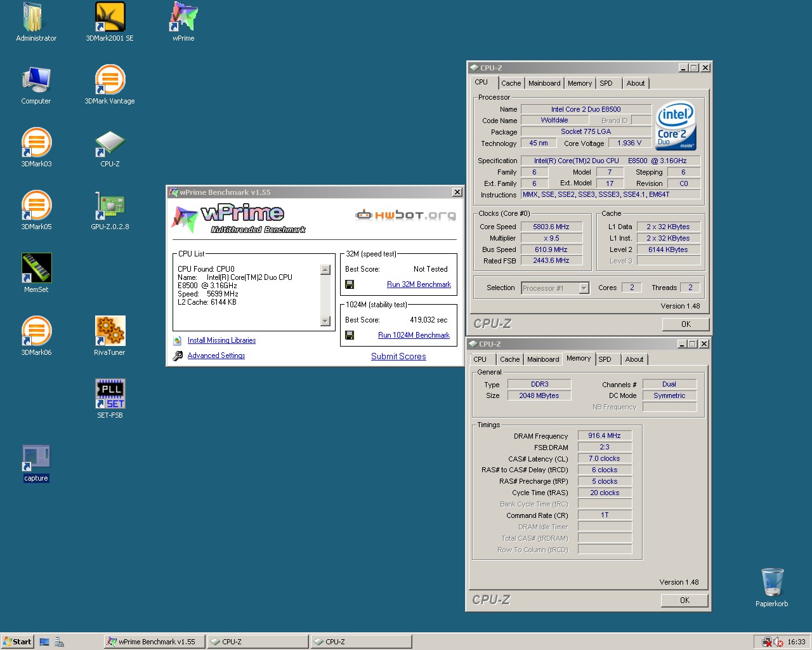Click the Advanced Settings wrench icon
Viewport: 812px width, 650px height.
[178, 356]
